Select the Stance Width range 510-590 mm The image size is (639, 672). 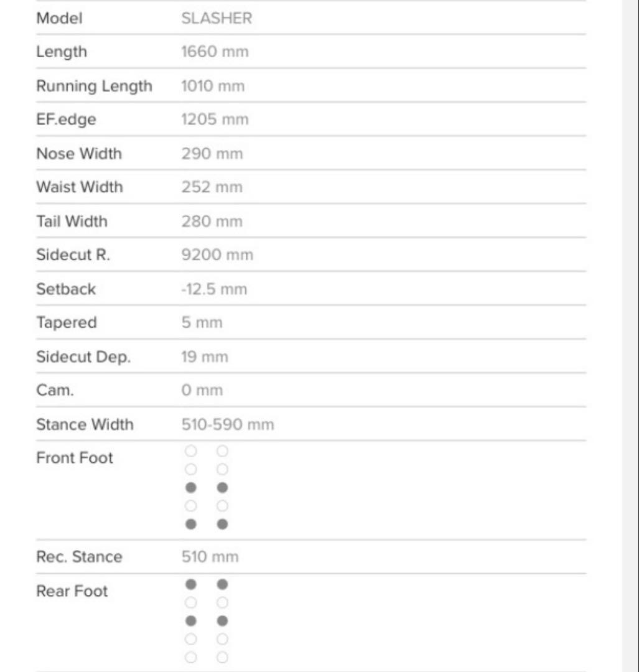click(x=227, y=425)
